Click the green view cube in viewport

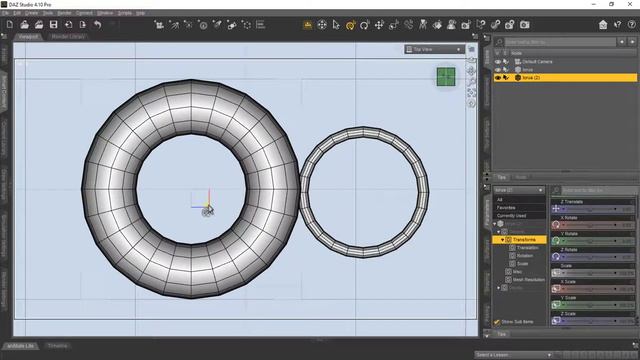pos(446,77)
